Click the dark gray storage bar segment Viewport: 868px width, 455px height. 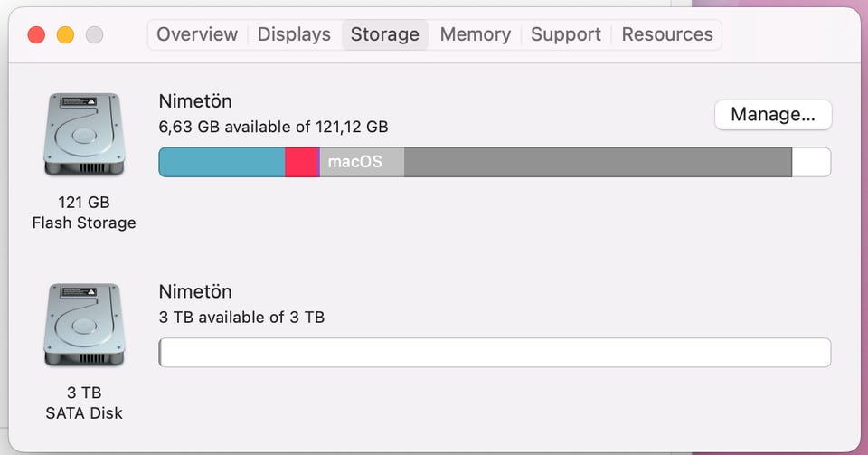click(597, 162)
